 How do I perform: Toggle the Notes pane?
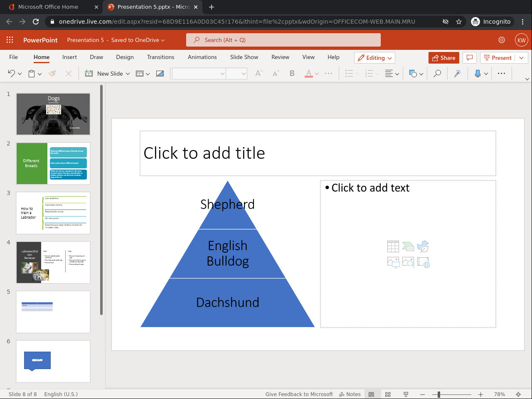350,394
